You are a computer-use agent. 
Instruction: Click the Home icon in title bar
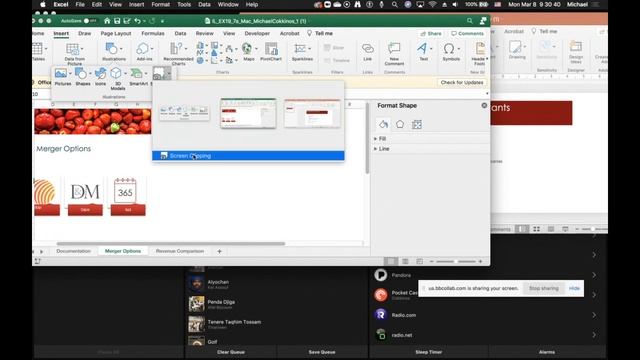[107, 21]
